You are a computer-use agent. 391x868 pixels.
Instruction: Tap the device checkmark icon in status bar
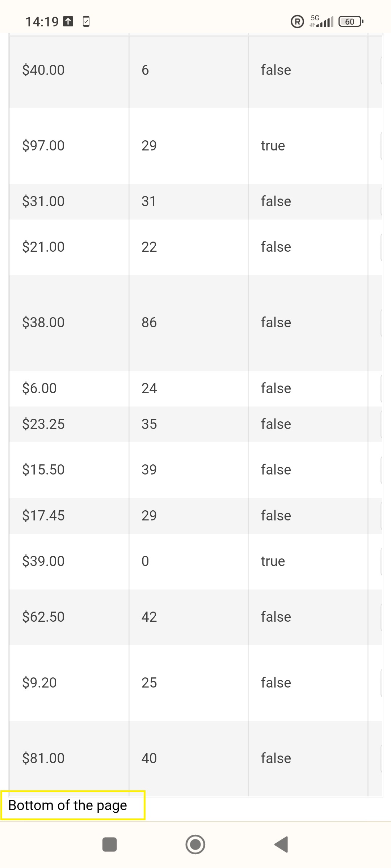point(86,22)
